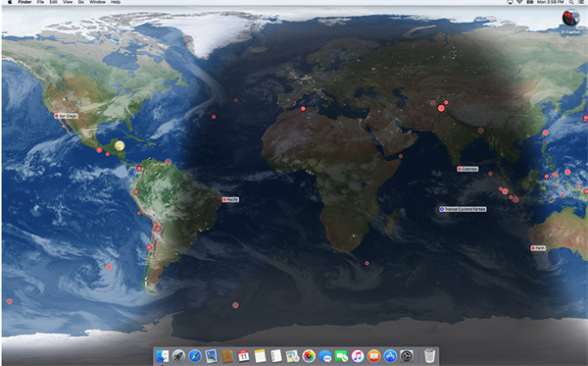This screenshot has height=366, width=588.
Task: Open Reminders icon in Dock
Action: pos(276,356)
